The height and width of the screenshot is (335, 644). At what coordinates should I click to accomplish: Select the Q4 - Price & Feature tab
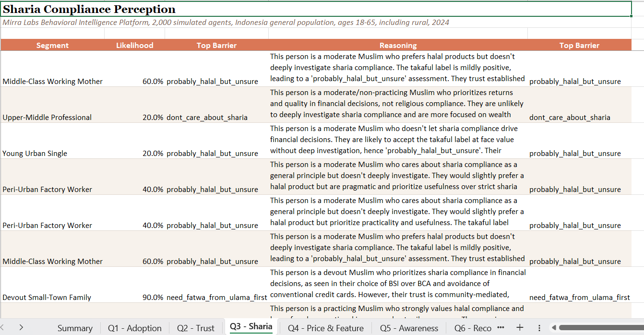pyautogui.click(x=325, y=328)
